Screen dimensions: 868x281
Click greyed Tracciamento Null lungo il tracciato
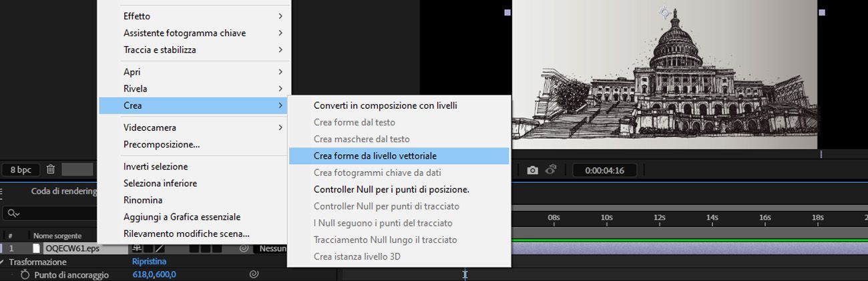pyautogui.click(x=399, y=240)
